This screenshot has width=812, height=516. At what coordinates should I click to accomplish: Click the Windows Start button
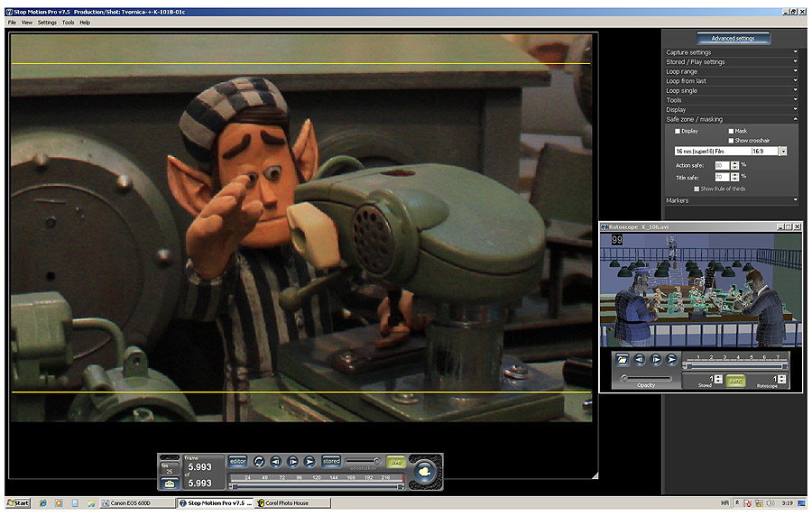point(18,503)
